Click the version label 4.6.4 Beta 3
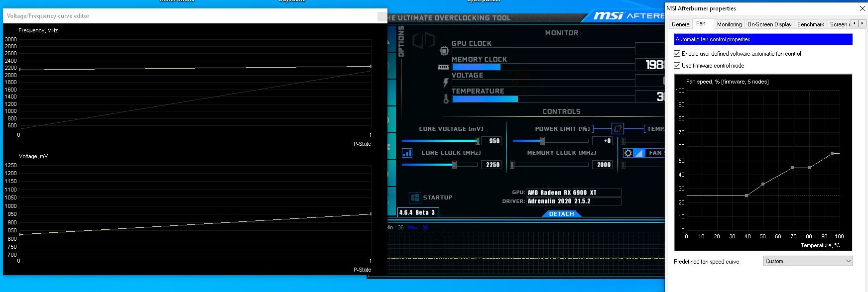Image resolution: width=868 pixels, height=292 pixels. pyautogui.click(x=418, y=212)
